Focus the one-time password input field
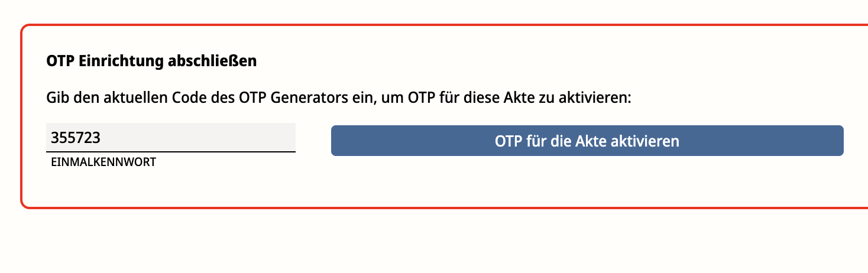Viewport: 868px width, 273px height. tap(170, 138)
